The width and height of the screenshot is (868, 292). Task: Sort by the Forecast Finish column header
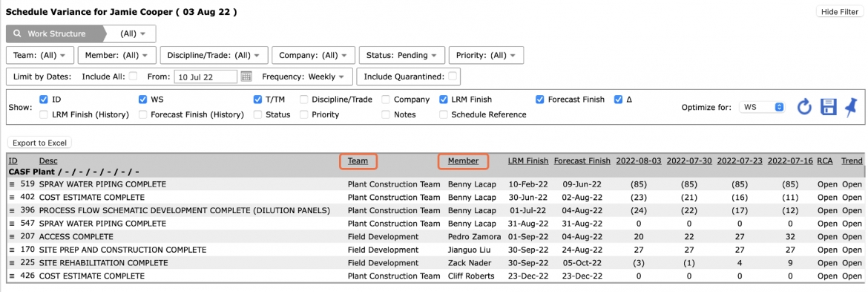pyautogui.click(x=582, y=160)
